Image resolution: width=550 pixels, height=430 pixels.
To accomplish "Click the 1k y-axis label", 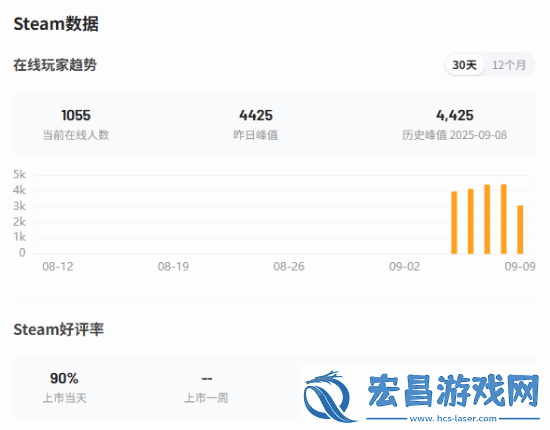I will point(20,237).
